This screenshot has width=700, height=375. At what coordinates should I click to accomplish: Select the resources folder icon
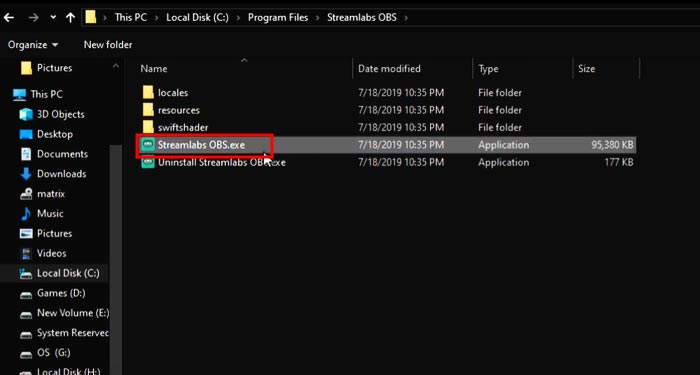pos(148,110)
